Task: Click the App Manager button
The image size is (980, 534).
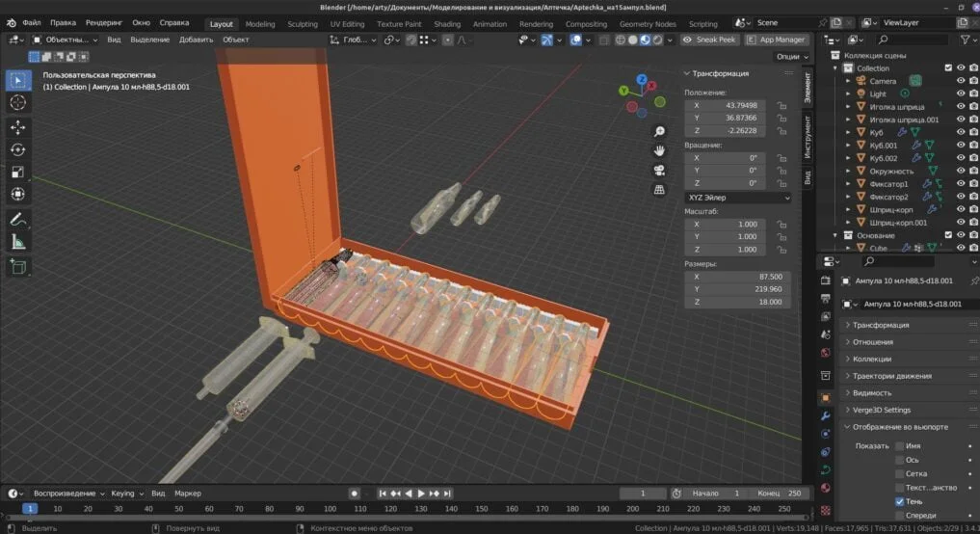Action: (776, 40)
